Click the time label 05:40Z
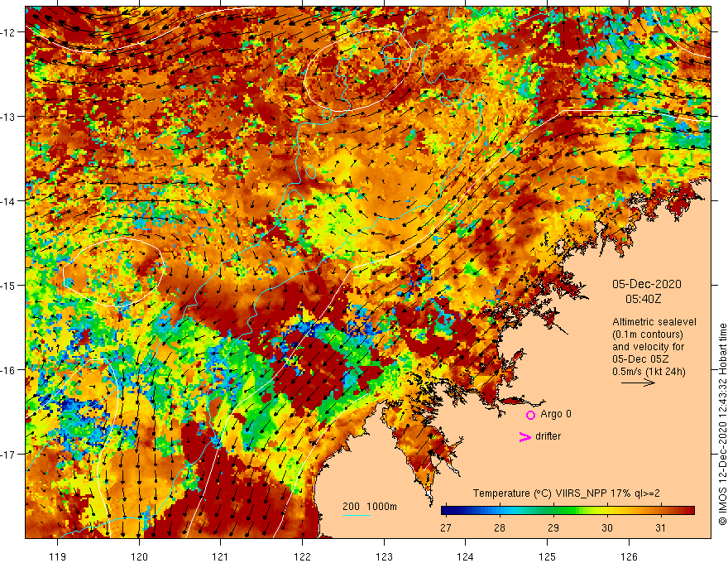The image size is (728, 563). [643, 299]
